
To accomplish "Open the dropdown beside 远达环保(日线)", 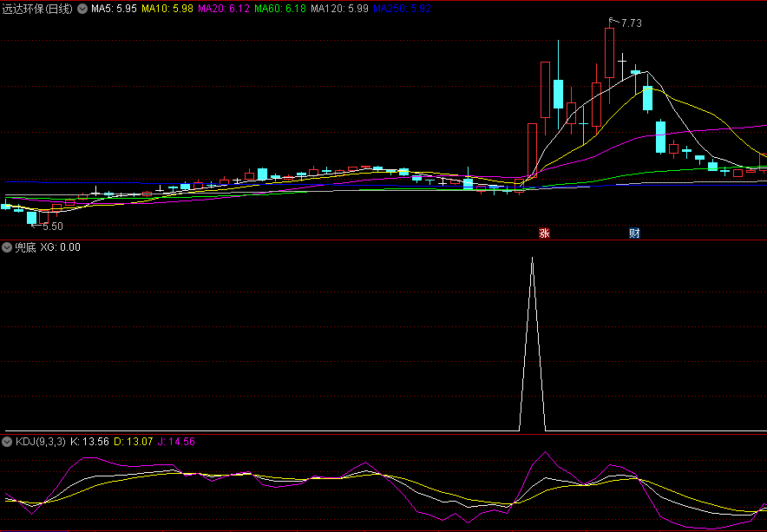I will [82, 9].
